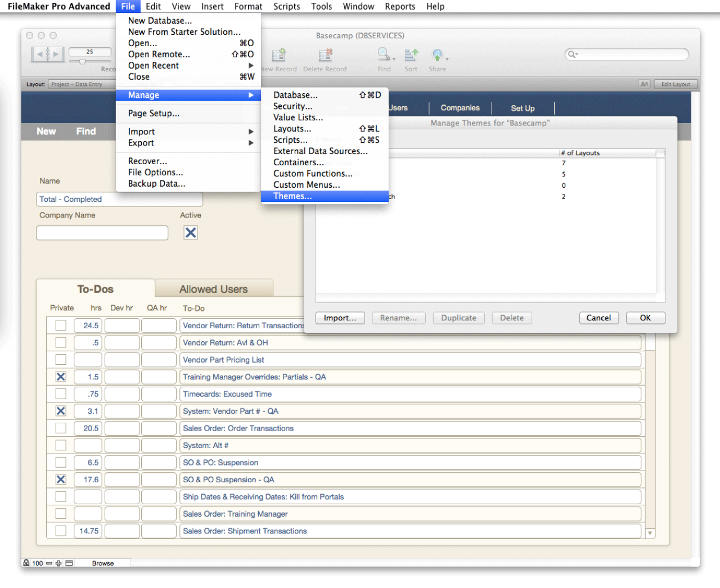Click the zoom percentage showing 100

coord(37,563)
